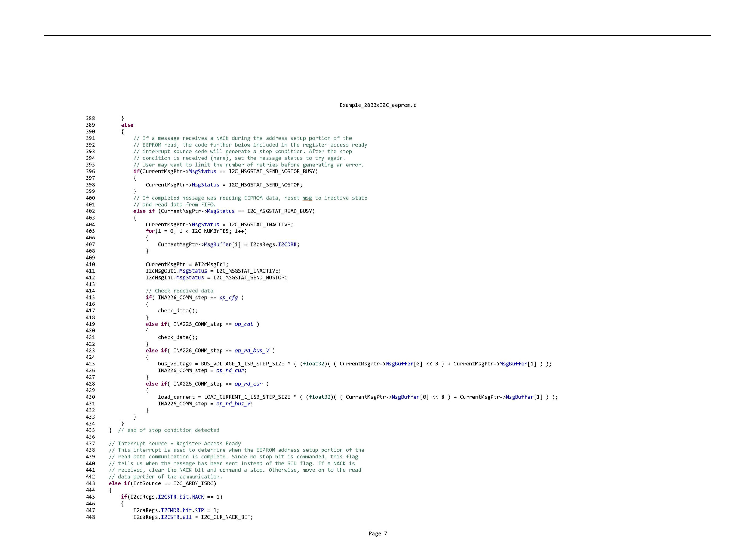Screen dimensions: 756x542
Task: Click &I2cMsgIn1 on line 410
Action: pyautogui.click(x=211, y=264)
